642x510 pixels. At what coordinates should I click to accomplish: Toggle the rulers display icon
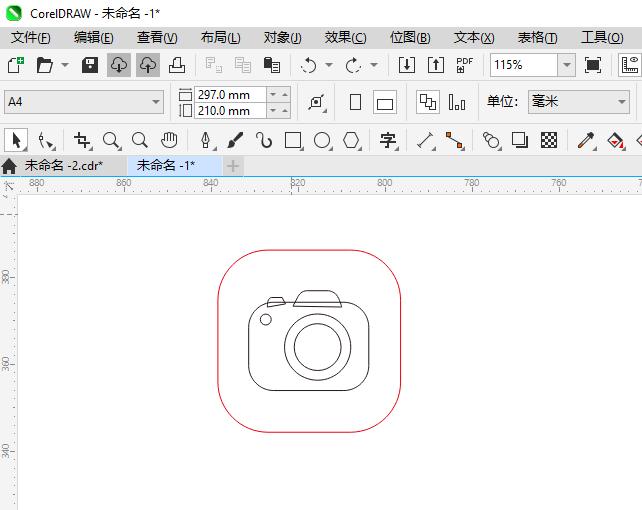coord(630,65)
